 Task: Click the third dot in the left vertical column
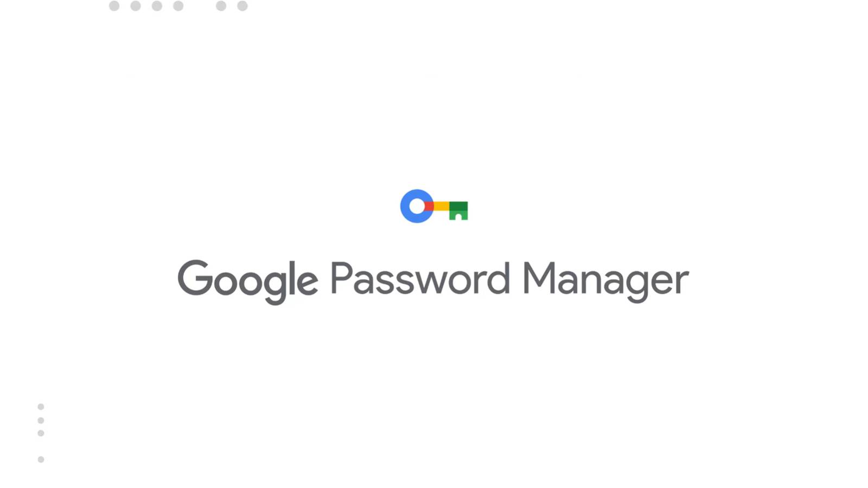[41, 433]
